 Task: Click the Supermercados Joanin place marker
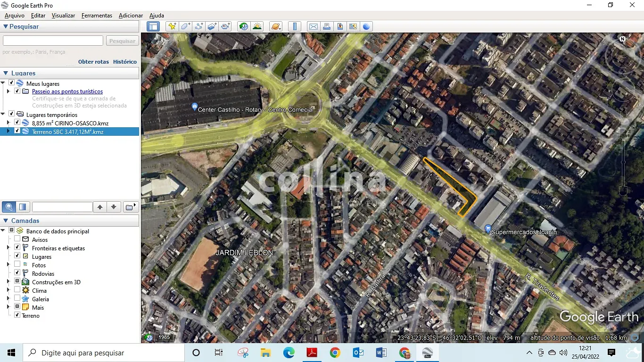click(x=488, y=229)
